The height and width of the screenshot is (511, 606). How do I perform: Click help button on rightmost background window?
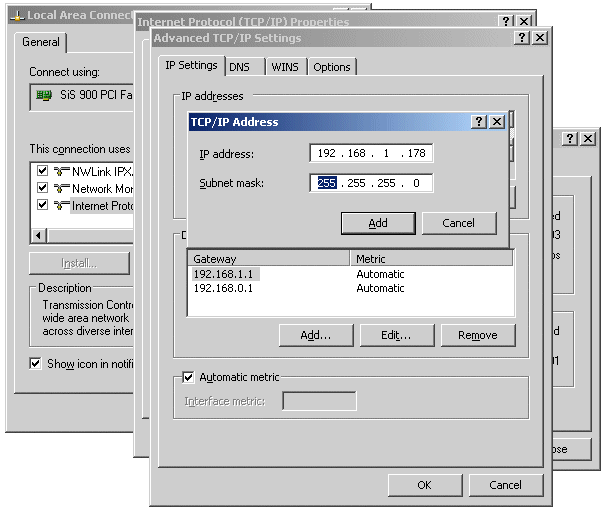tap(570, 138)
